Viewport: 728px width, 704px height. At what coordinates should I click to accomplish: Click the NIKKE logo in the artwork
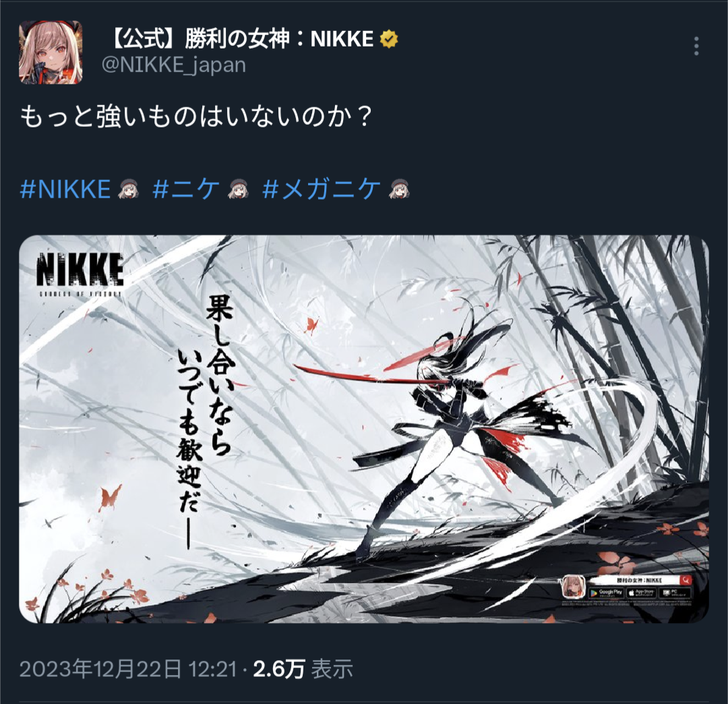point(80,274)
